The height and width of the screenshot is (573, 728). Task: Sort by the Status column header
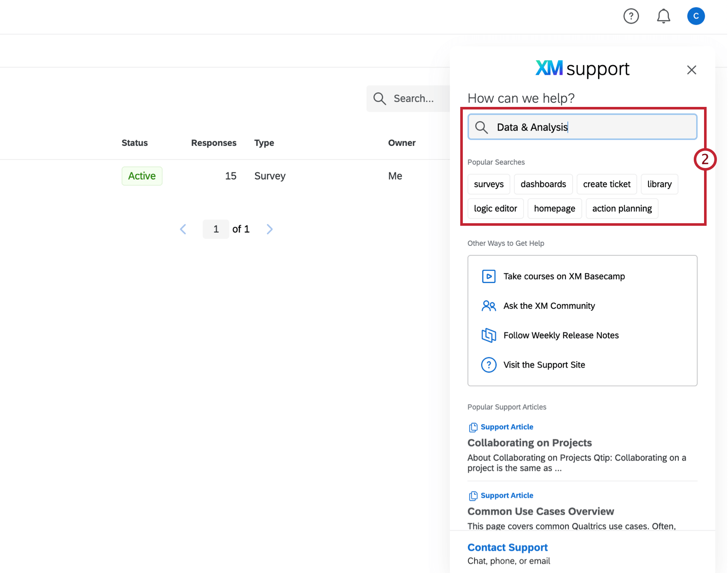tap(135, 143)
